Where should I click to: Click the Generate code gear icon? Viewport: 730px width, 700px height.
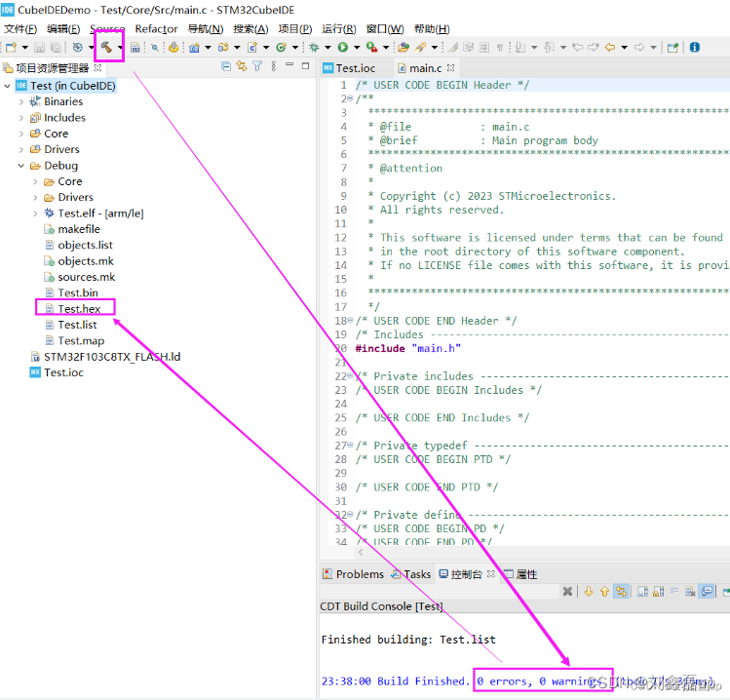[173, 47]
